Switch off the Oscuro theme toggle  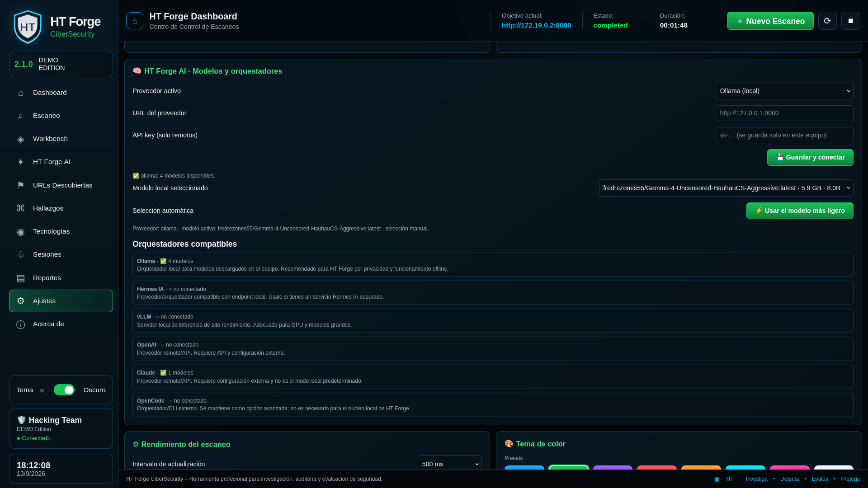click(x=64, y=390)
